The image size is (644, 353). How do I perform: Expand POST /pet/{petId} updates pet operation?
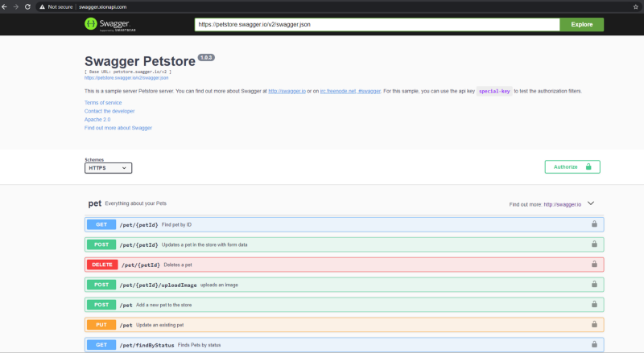pyautogui.click(x=345, y=244)
